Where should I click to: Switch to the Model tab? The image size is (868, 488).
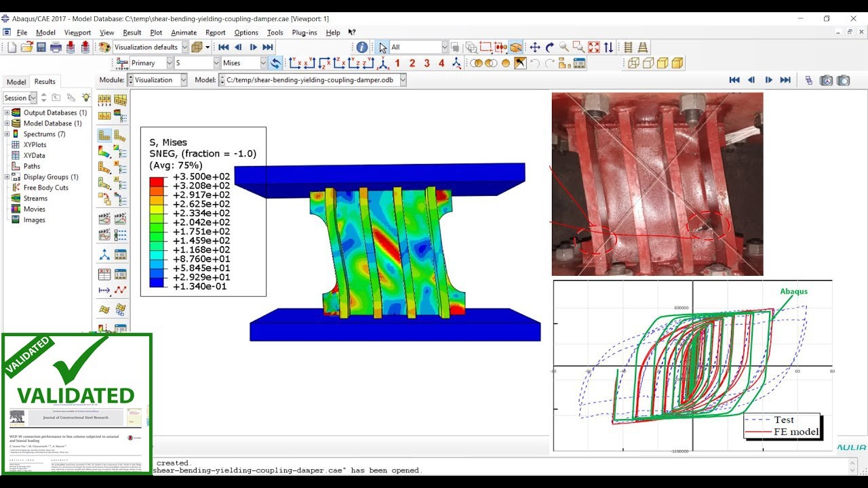16,82
